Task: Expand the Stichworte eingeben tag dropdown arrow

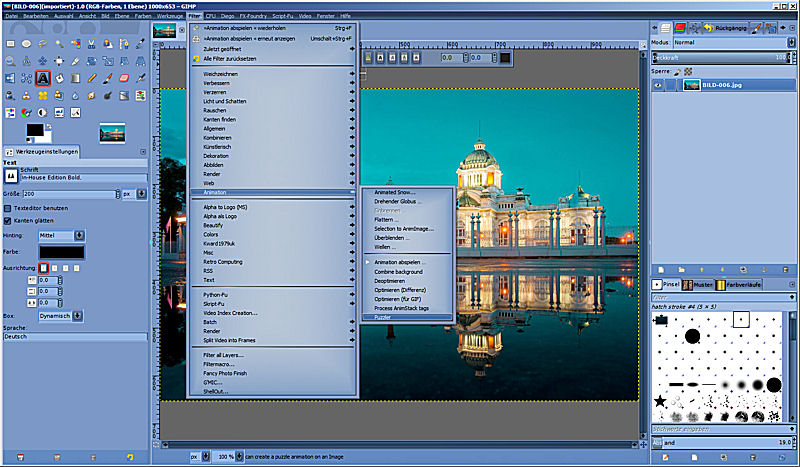Action: tap(792, 429)
